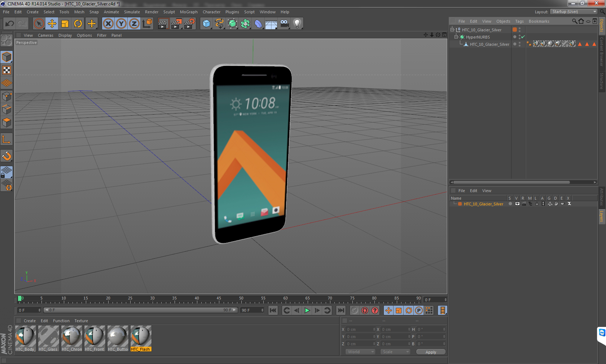Toggle layer Locked icon

tap(537, 204)
